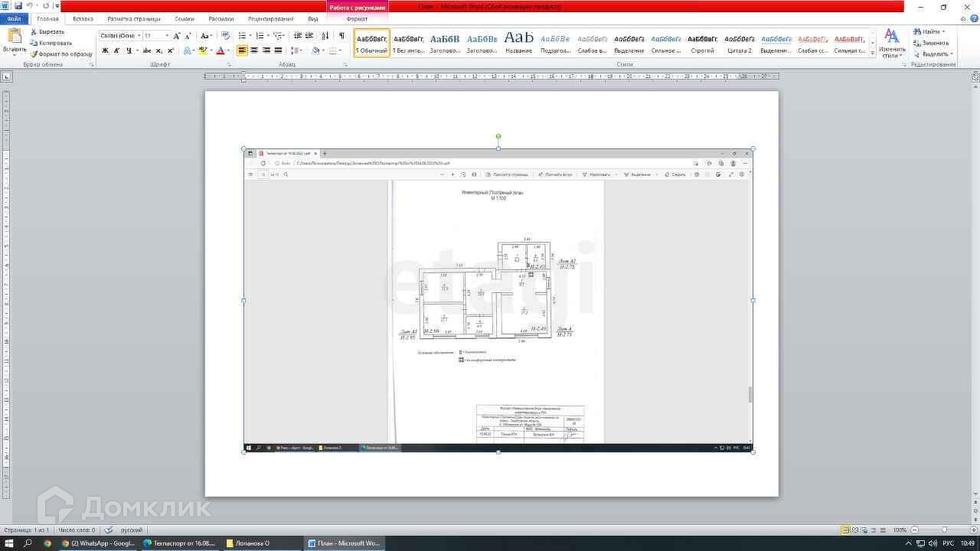Open the font size dropdown
980x551 pixels.
(167, 36)
